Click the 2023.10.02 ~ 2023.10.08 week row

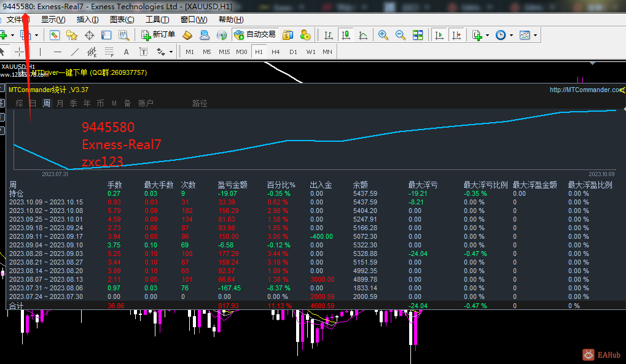[315, 211]
